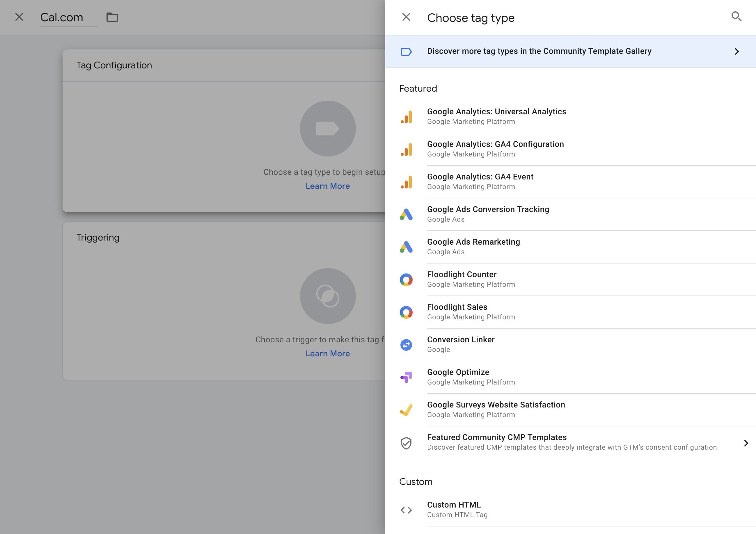The image size is (756, 534).
Task: Select the Floodlight Counter icon
Action: (x=406, y=279)
